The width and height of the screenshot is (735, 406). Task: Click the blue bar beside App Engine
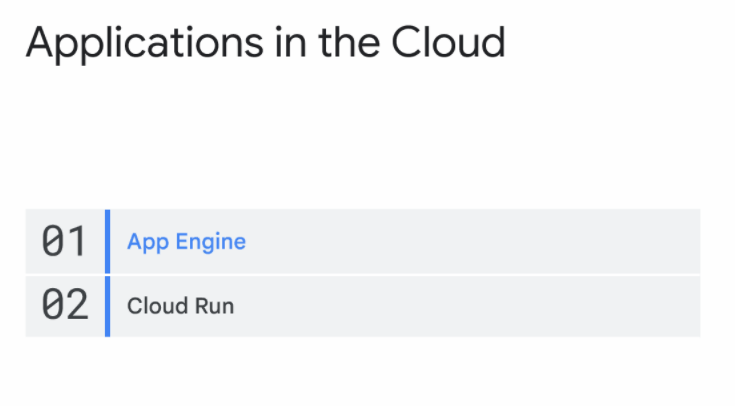click(x=107, y=241)
